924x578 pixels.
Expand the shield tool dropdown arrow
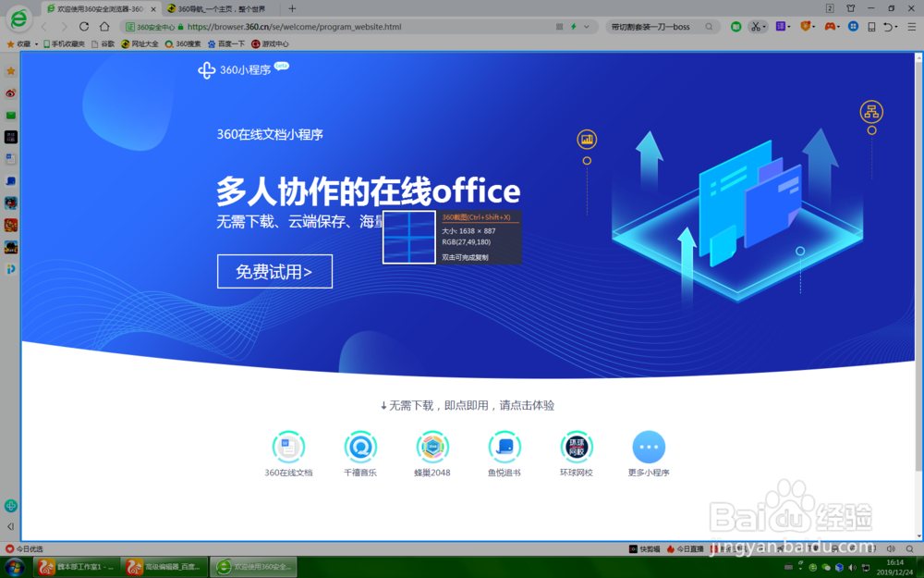[x=814, y=27]
